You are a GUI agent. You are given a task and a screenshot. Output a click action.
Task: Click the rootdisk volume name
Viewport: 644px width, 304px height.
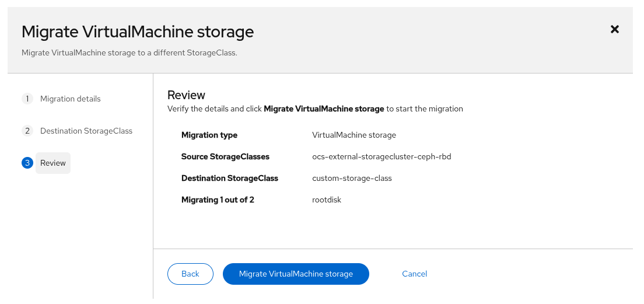click(327, 200)
